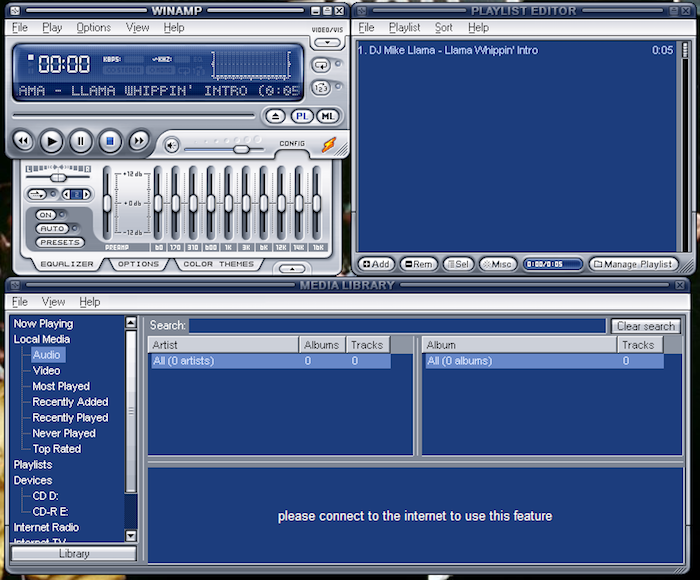Decrease crossfade seconds with the left arrow
Screen dimensions: 700x580
click(67, 194)
